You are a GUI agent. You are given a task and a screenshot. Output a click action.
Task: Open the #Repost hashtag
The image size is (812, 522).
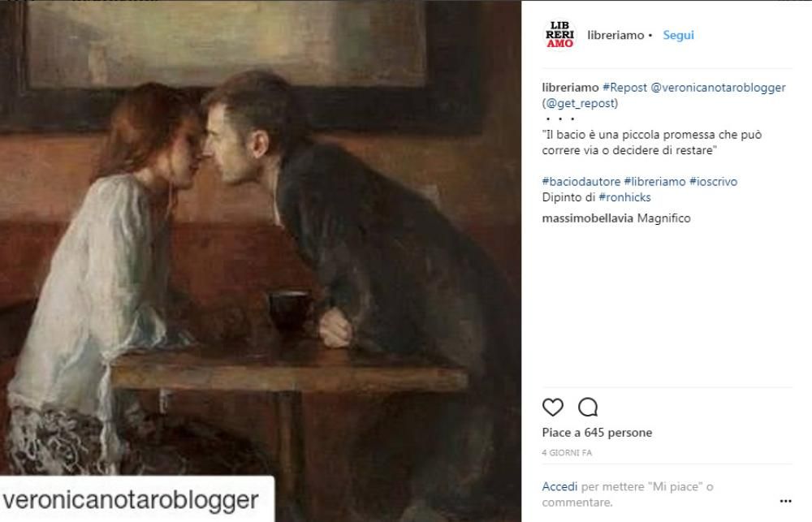coord(624,88)
